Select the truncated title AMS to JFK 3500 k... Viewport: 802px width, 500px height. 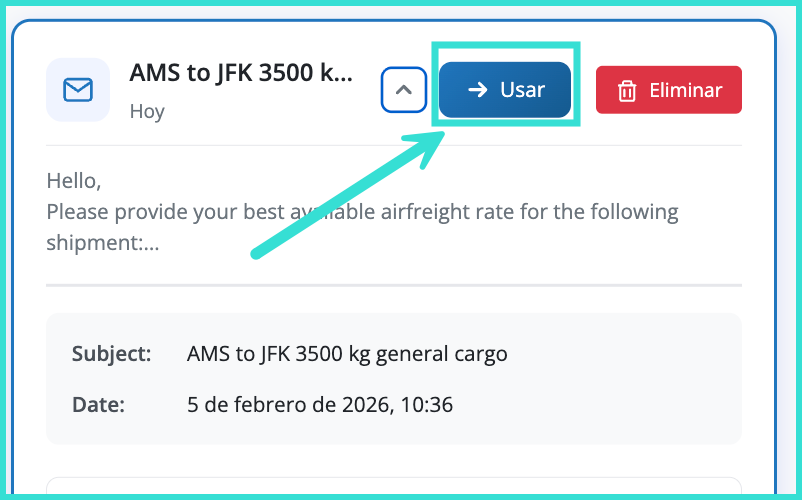click(x=241, y=73)
